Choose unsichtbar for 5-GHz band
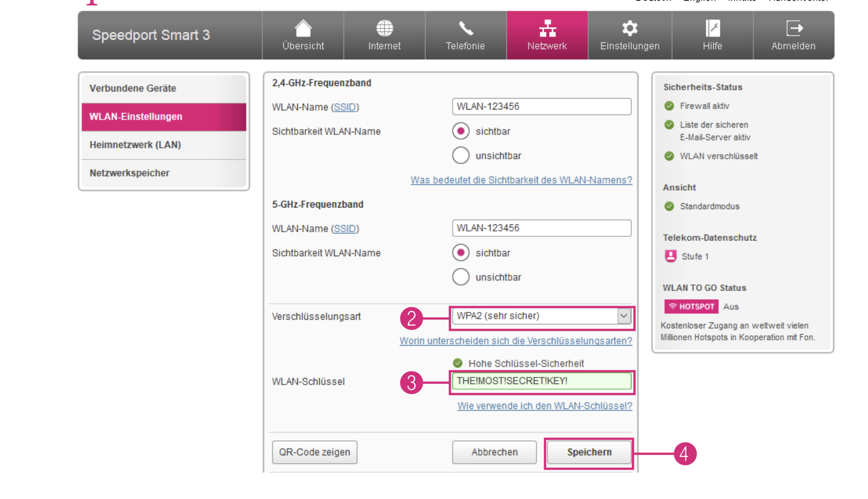The image size is (868, 499). point(461,277)
